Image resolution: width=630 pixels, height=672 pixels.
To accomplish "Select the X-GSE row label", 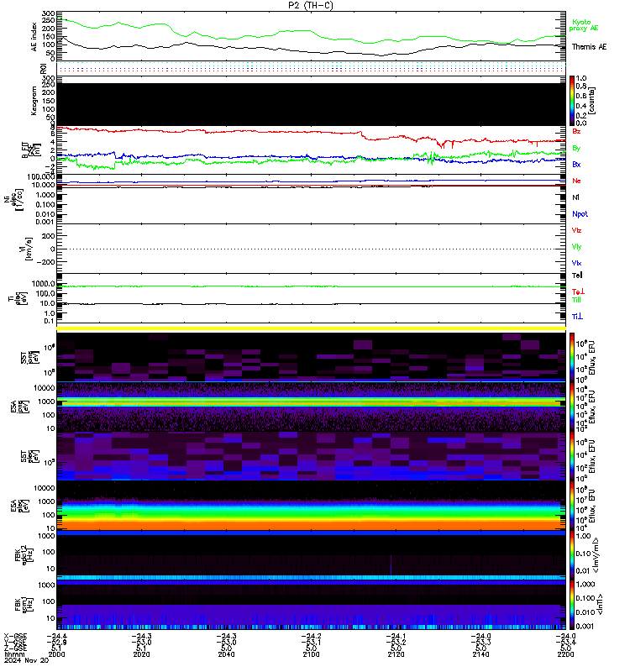I will click(x=15, y=637).
